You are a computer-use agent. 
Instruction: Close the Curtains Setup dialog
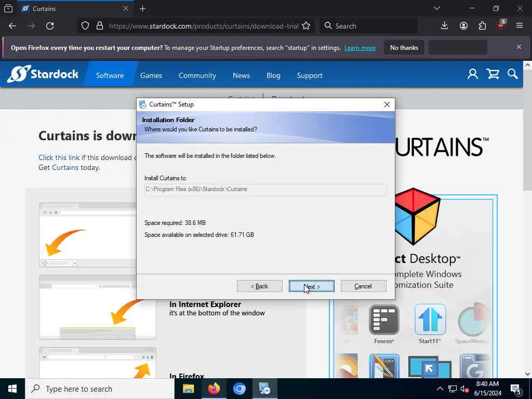coord(387,104)
